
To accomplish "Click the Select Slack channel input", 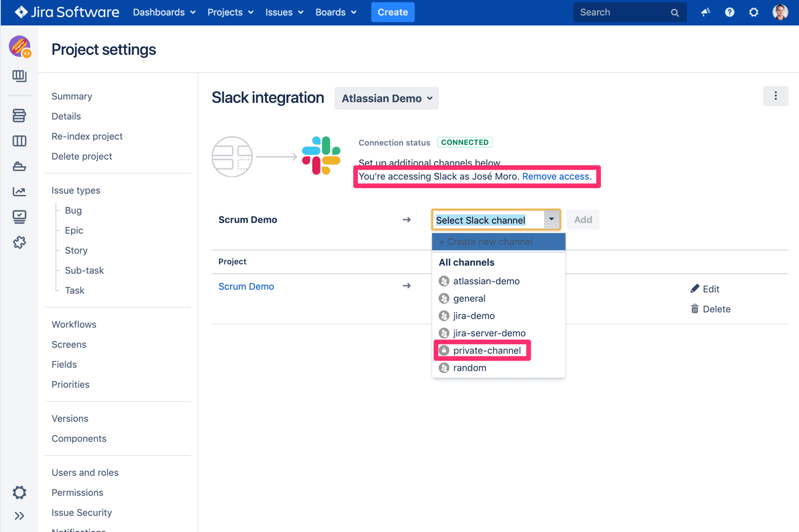I will click(489, 220).
